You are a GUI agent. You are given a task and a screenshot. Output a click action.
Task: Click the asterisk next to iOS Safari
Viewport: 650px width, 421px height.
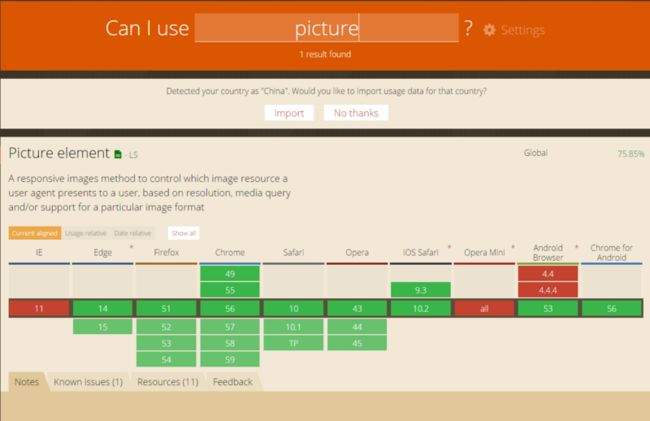[449, 247]
